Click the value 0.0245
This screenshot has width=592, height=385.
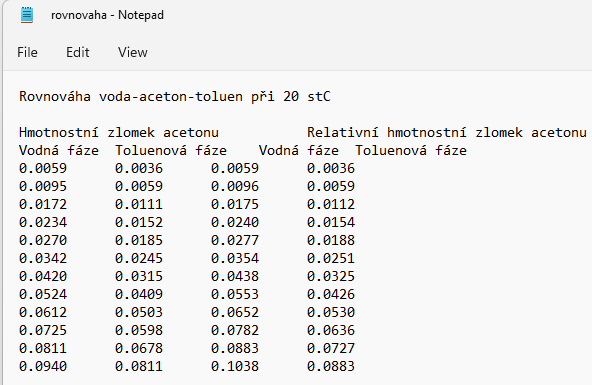[139, 258]
